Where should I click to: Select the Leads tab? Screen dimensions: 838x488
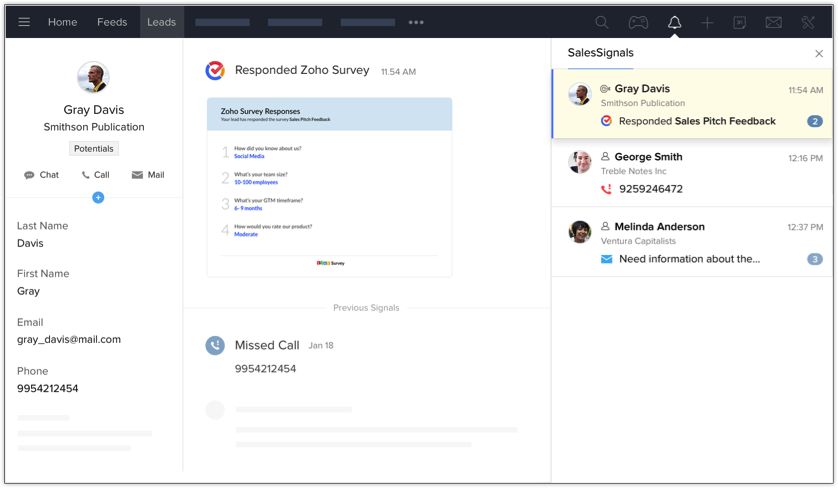click(161, 22)
